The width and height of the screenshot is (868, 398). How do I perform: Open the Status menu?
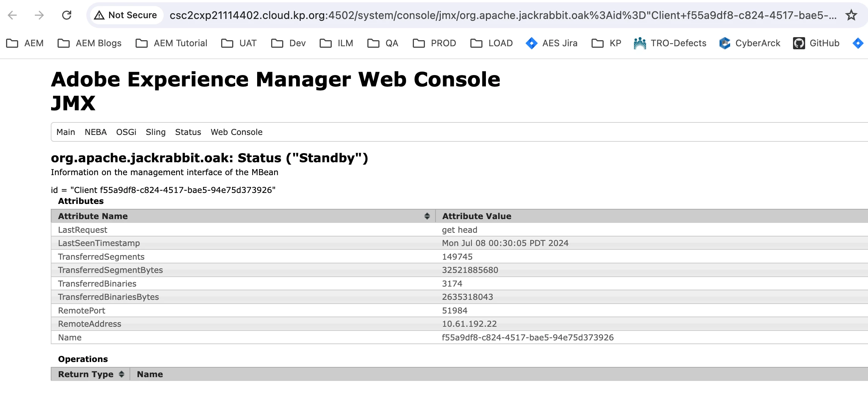[188, 132]
